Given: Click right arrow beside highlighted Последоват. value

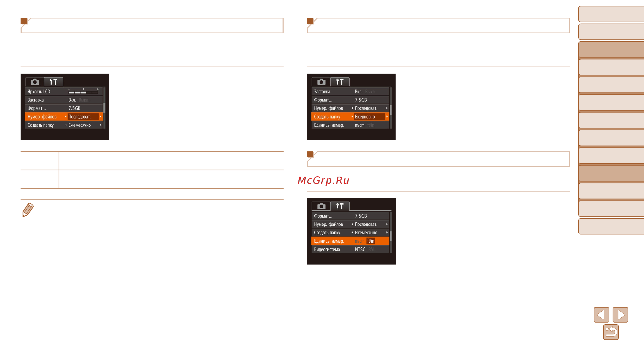Looking at the screenshot, I should (x=101, y=117).
